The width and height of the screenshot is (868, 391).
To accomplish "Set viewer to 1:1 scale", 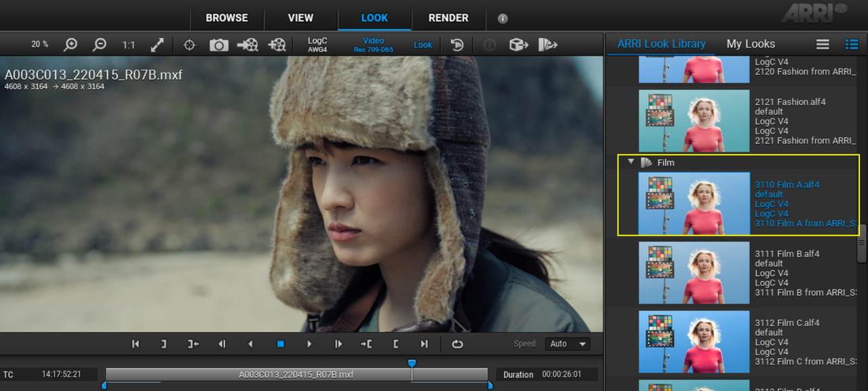I will [128, 45].
